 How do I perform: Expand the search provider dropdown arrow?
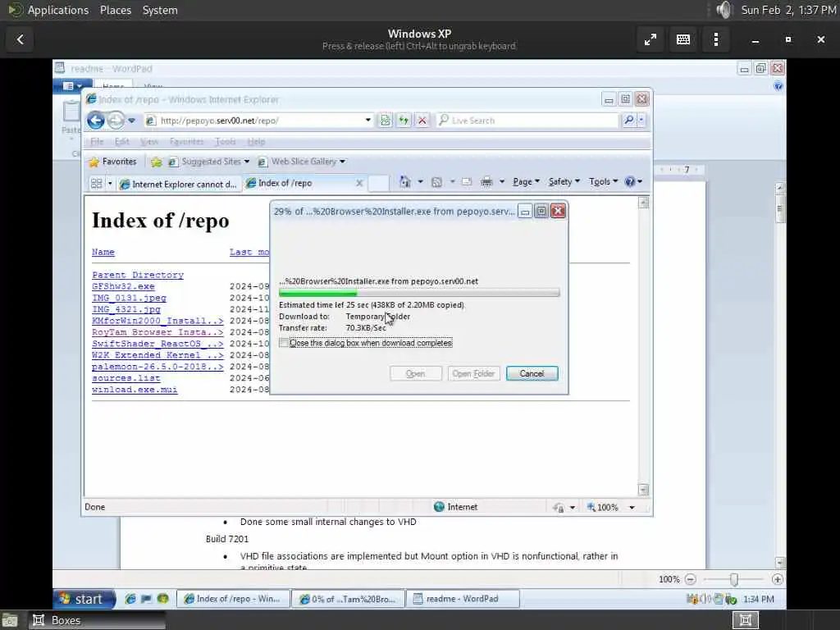tap(641, 121)
